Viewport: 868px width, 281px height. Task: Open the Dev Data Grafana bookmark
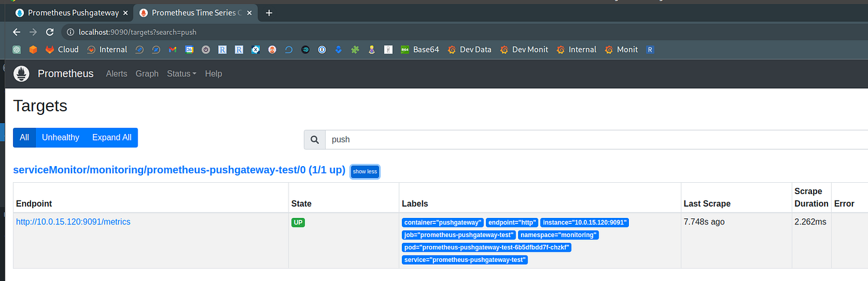(469, 49)
